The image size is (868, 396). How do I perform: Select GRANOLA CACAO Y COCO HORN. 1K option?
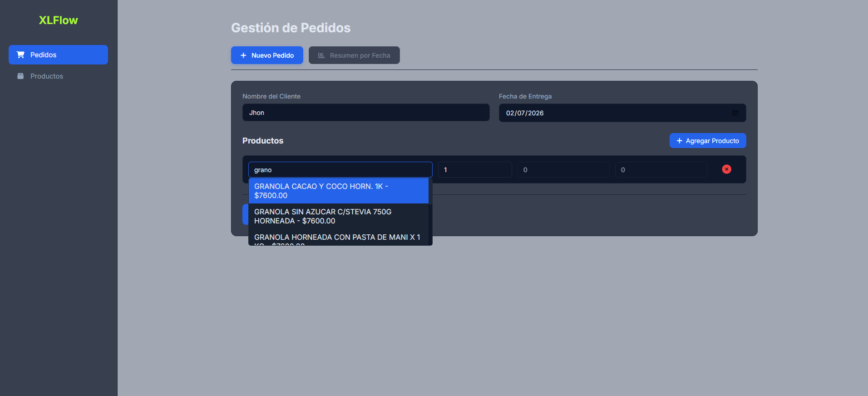(338, 191)
